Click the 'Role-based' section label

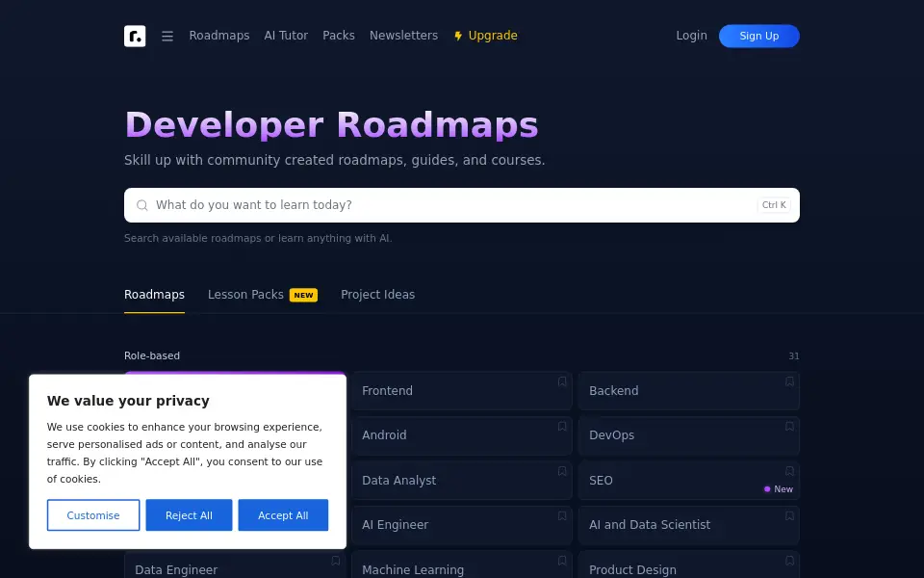[152, 355]
